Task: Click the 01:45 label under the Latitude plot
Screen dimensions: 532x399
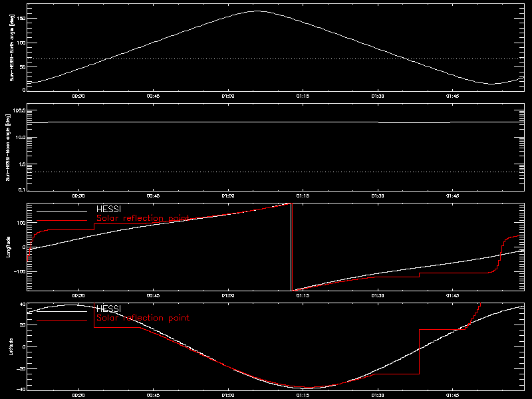Action: (x=452, y=396)
